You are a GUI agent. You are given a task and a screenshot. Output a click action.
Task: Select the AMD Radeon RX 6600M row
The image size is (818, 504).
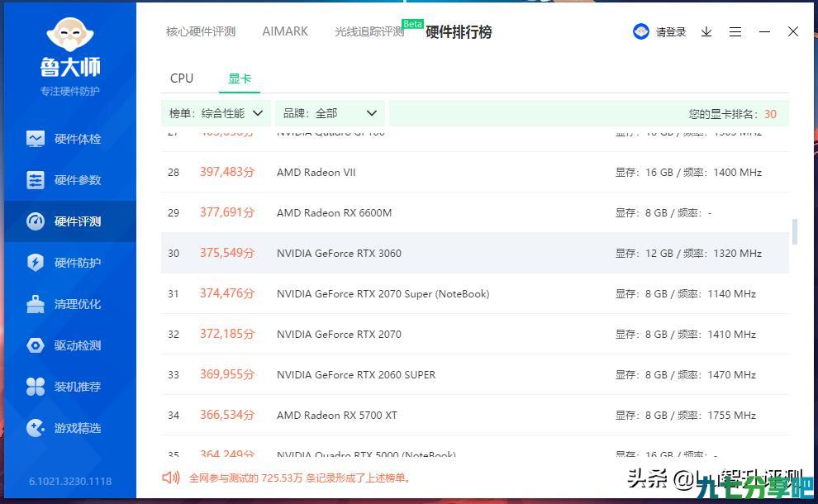point(475,213)
